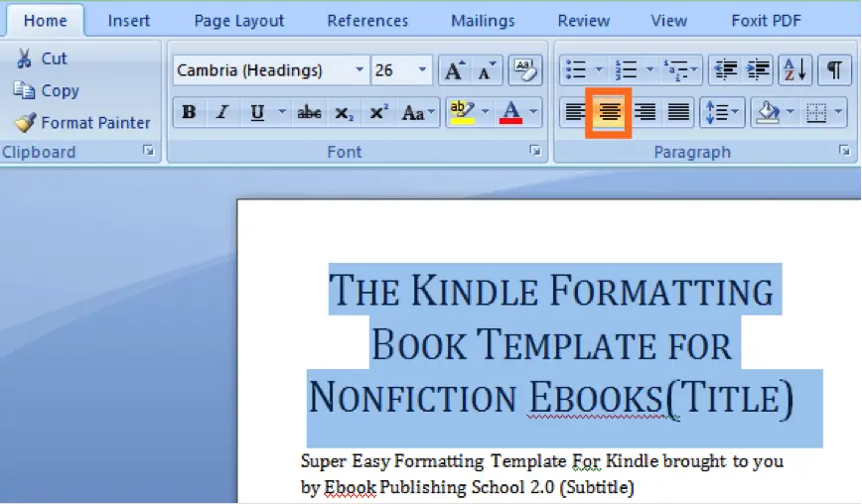Toggle Strikethrough formatting
The width and height of the screenshot is (862, 504).
tap(309, 112)
